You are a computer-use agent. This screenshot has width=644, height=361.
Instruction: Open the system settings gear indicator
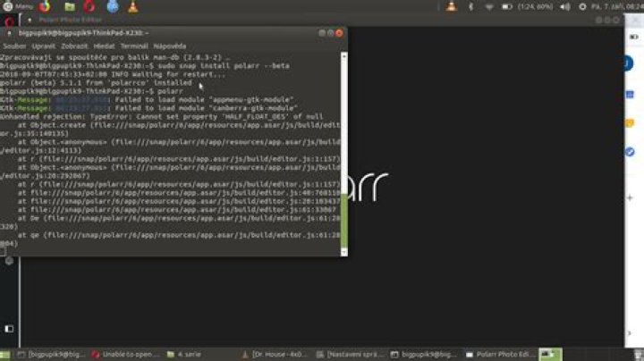pos(582,7)
